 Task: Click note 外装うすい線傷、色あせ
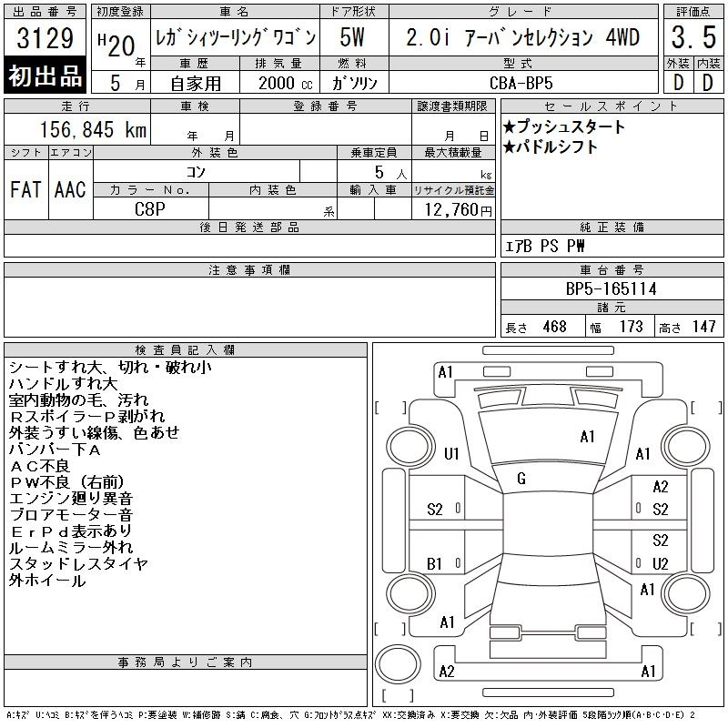point(94,433)
